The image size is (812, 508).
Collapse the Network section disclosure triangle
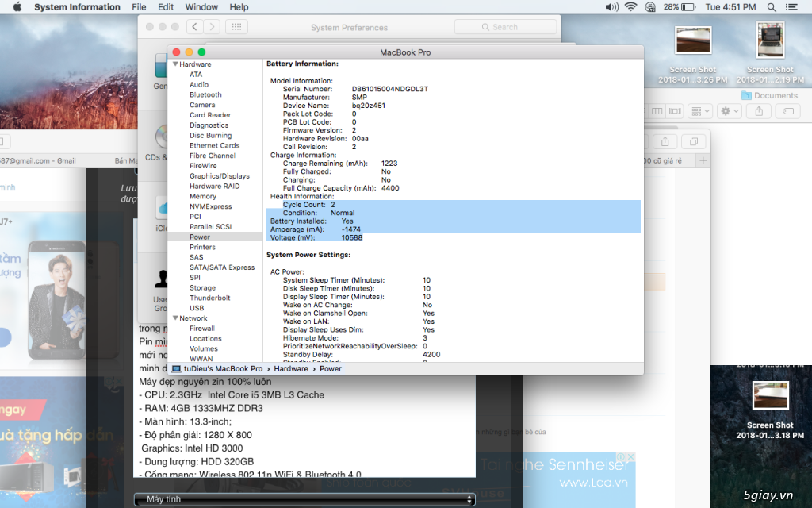point(174,317)
